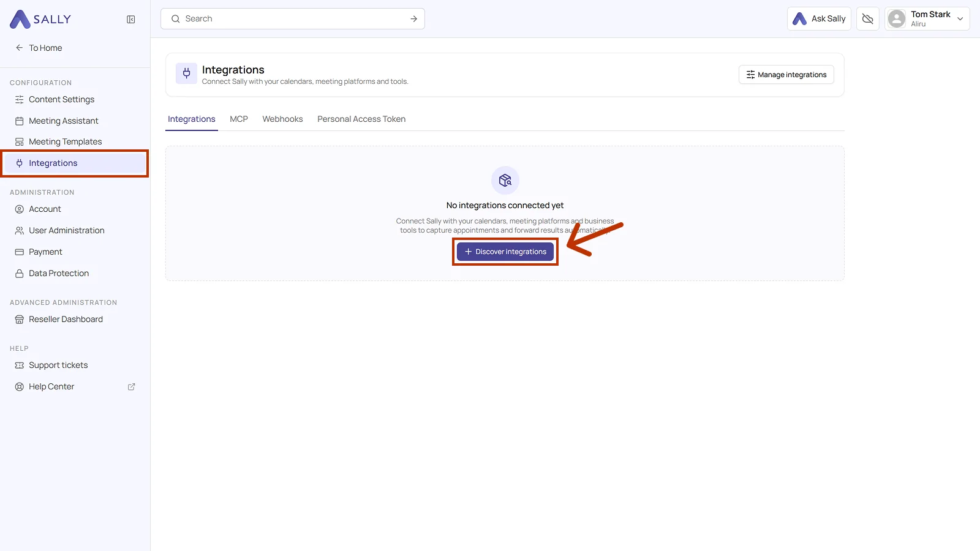Click the Help Center lifebuoy icon

[20, 386]
